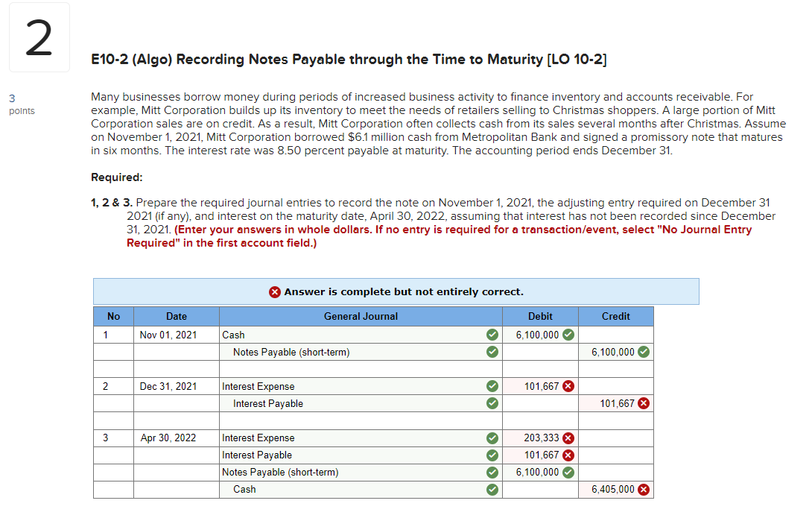Click red X beside 101,667 debit in entry 2
Viewport: 812px width, 521px height.
click(568, 386)
